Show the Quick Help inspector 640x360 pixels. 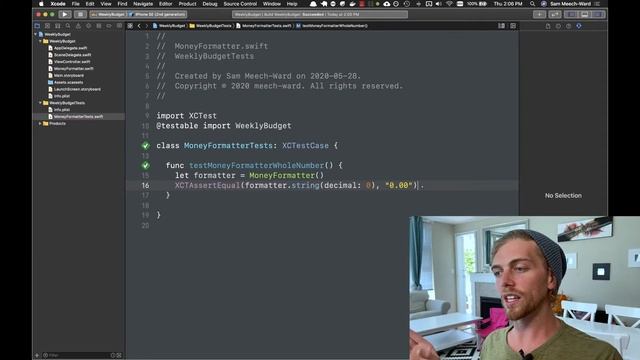(568, 26)
